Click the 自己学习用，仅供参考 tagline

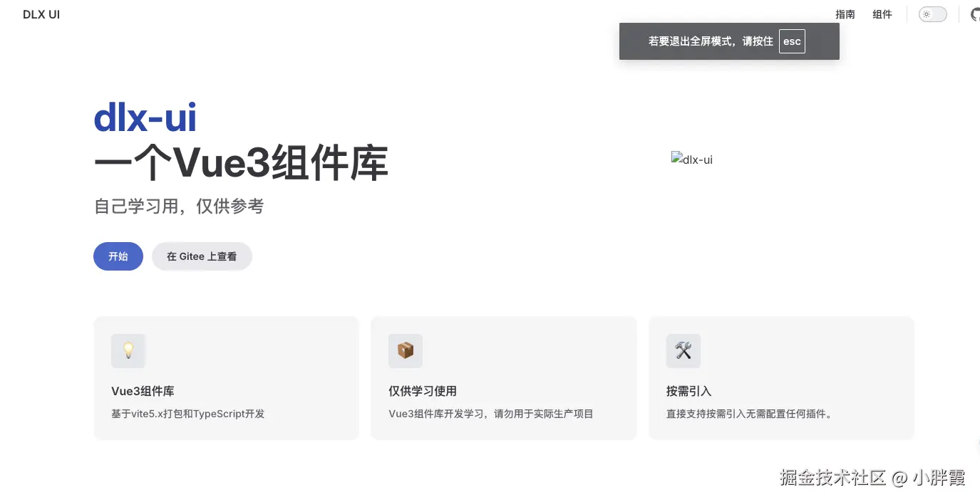pos(179,206)
